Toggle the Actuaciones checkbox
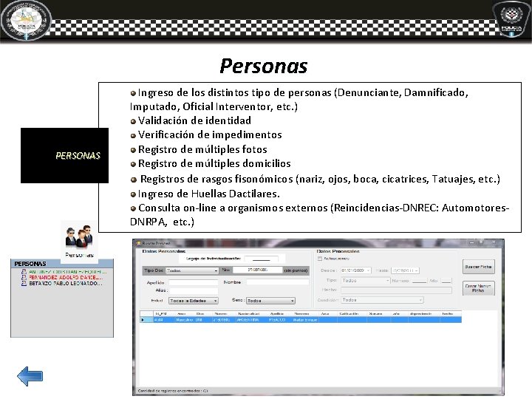532x399 pixels. point(320,259)
